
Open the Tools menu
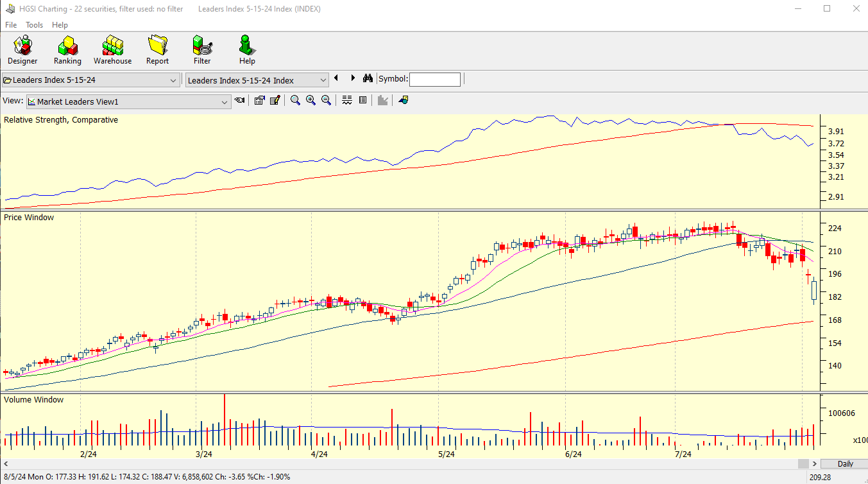[34, 25]
